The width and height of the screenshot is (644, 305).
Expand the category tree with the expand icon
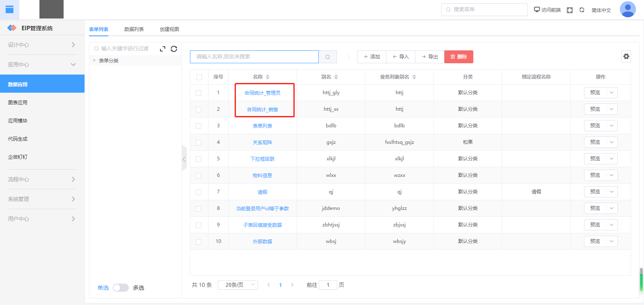[163, 49]
